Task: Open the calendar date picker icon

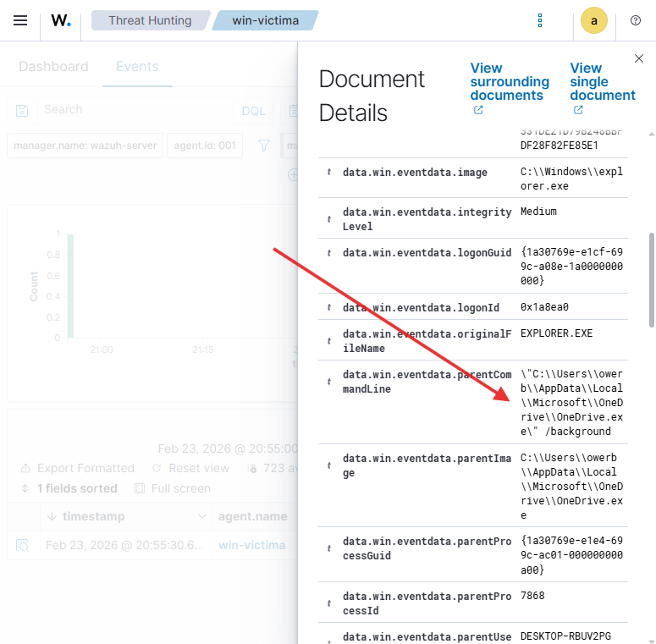Action: [293, 110]
